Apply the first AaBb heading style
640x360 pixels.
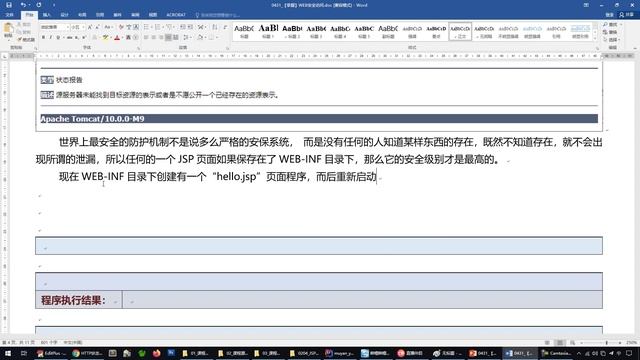[x=244, y=31]
